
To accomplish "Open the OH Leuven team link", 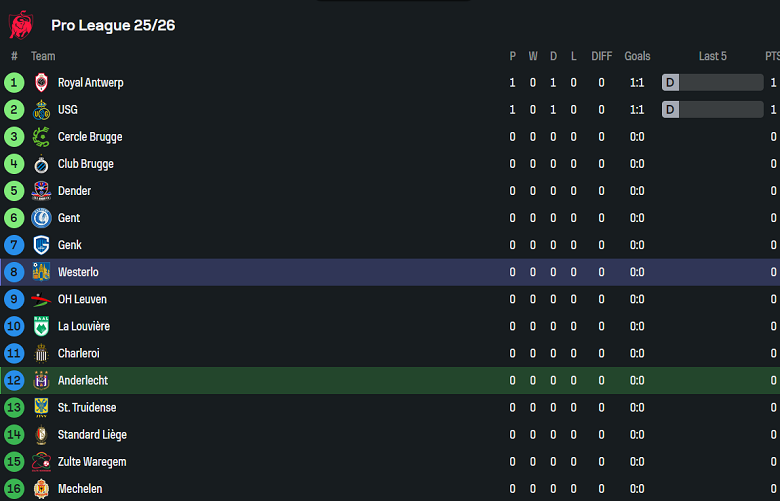I will pos(82,299).
